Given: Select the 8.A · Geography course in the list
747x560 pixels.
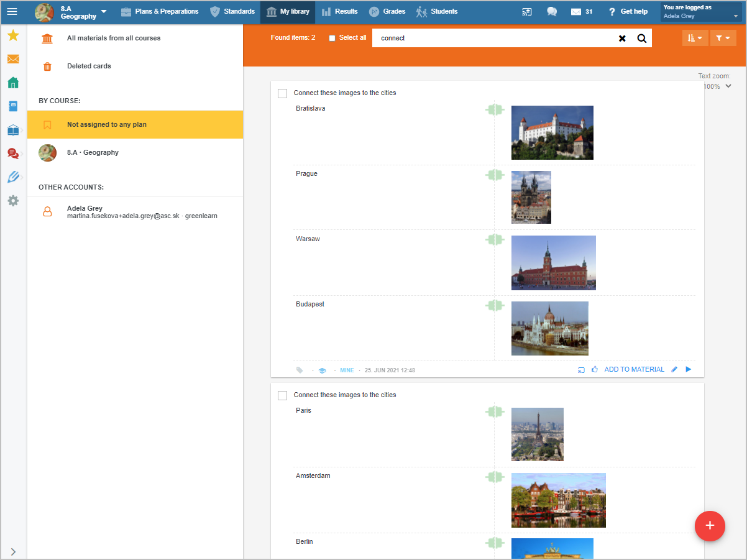Looking at the screenshot, I should point(135,152).
